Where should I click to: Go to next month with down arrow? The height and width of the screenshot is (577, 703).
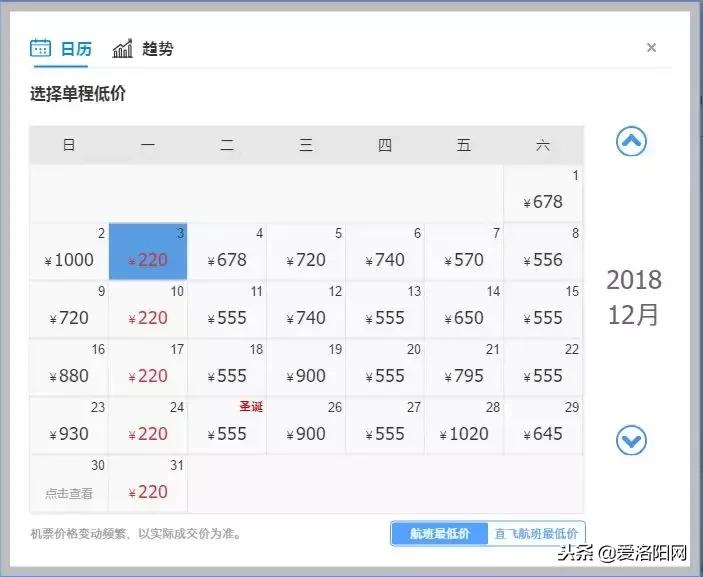tap(631, 440)
